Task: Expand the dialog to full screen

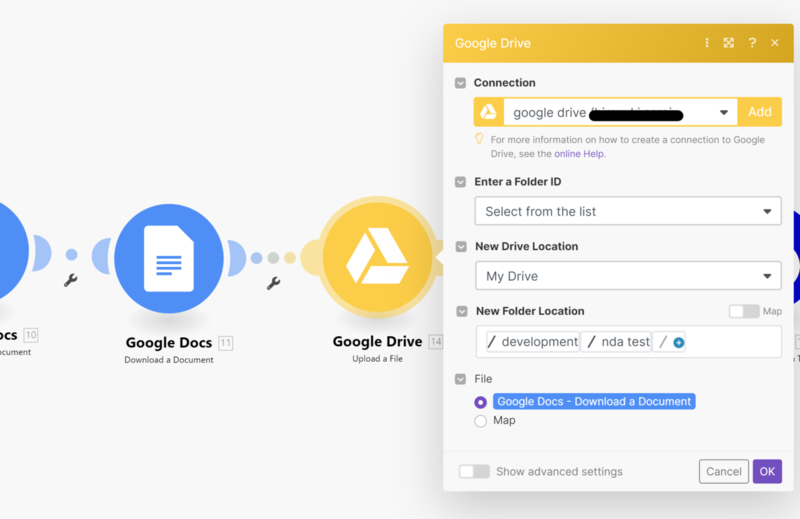Action: pos(729,43)
